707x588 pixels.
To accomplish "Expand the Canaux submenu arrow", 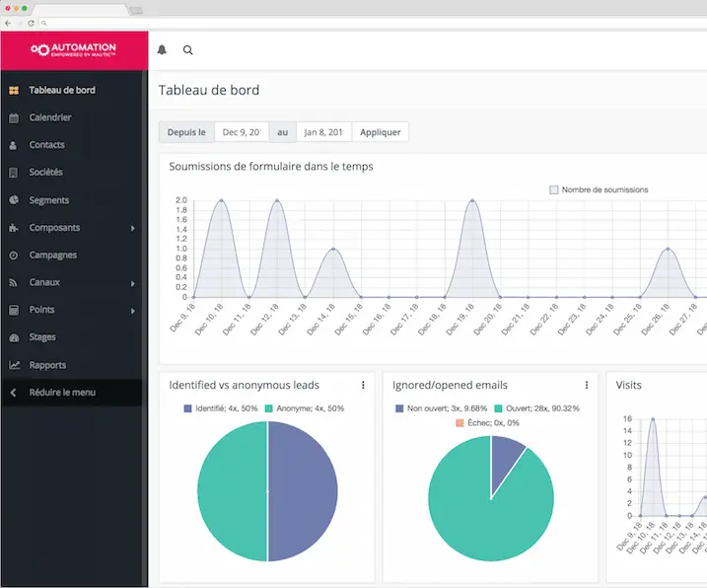I will point(133,283).
